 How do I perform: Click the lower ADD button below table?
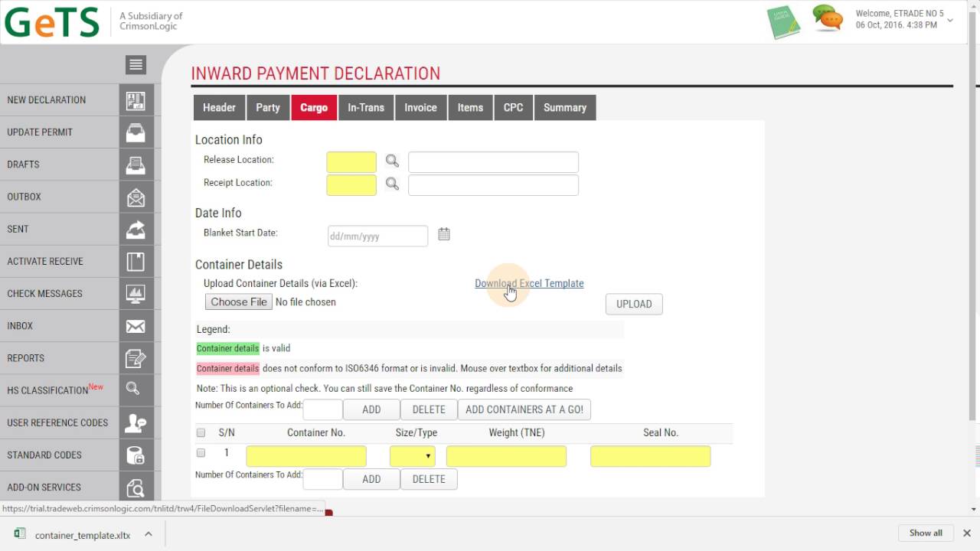click(x=371, y=479)
